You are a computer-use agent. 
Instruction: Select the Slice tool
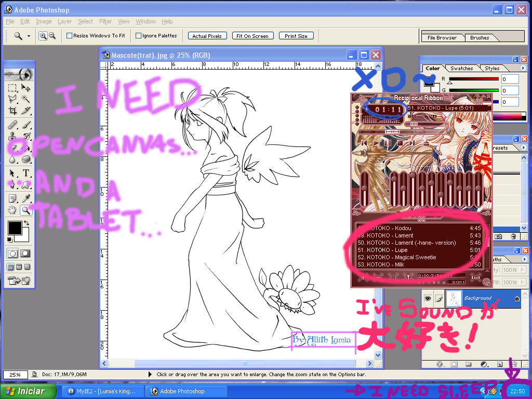pyautogui.click(x=26, y=111)
